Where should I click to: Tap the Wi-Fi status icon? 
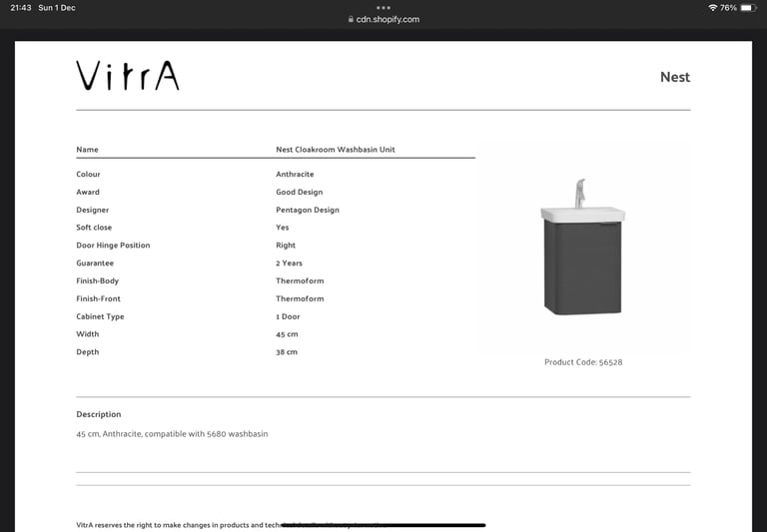pyautogui.click(x=713, y=8)
